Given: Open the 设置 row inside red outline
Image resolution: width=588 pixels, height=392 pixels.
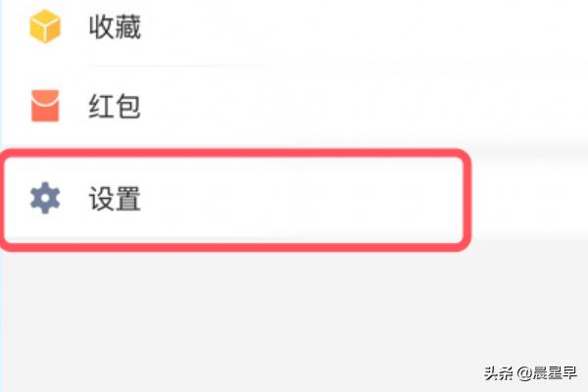Looking at the screenshot, I should (x=234, y=200).
